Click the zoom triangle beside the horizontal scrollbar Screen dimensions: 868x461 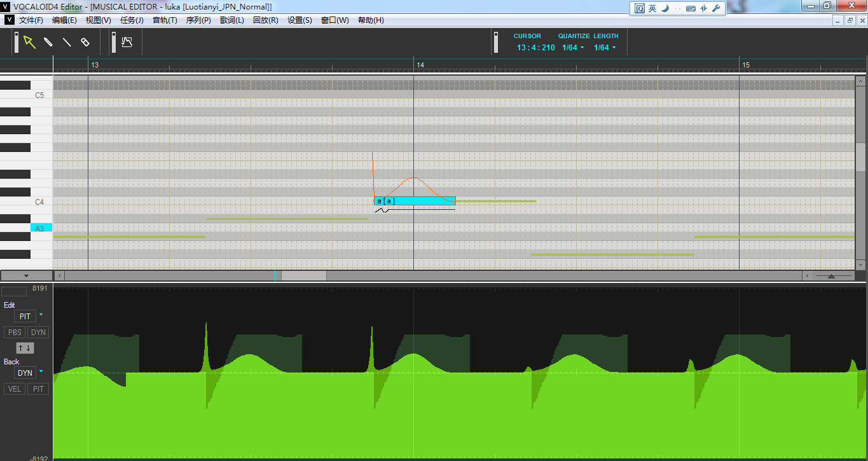[x=830, y=276]
